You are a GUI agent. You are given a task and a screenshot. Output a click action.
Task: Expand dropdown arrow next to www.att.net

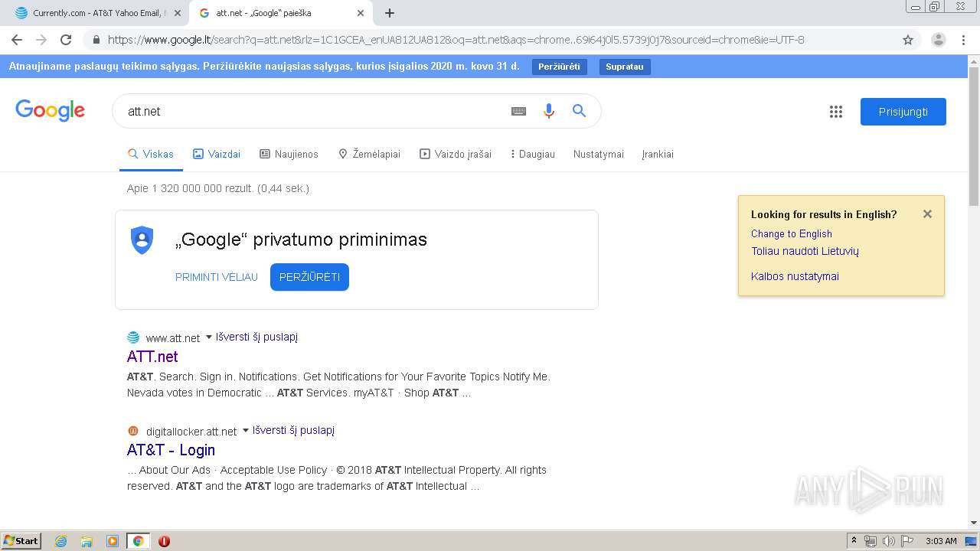coord(208,337)
